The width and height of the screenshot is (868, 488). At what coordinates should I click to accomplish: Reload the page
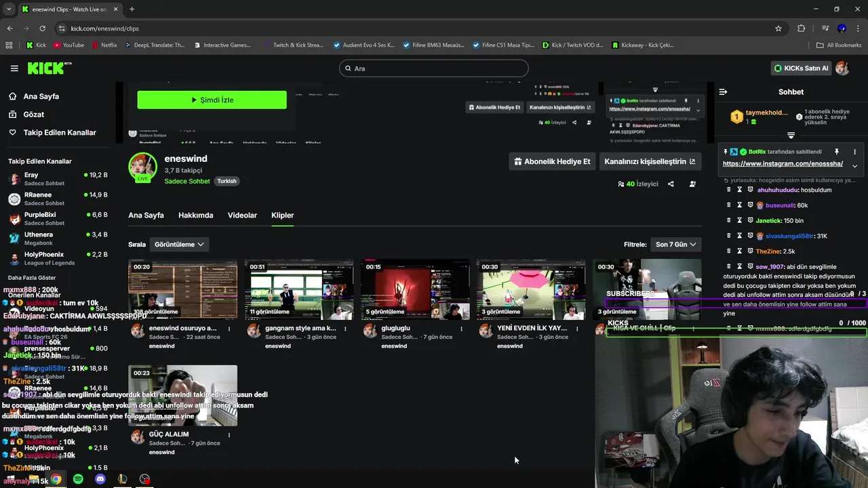pyautogui.click(x=42, y=28)
